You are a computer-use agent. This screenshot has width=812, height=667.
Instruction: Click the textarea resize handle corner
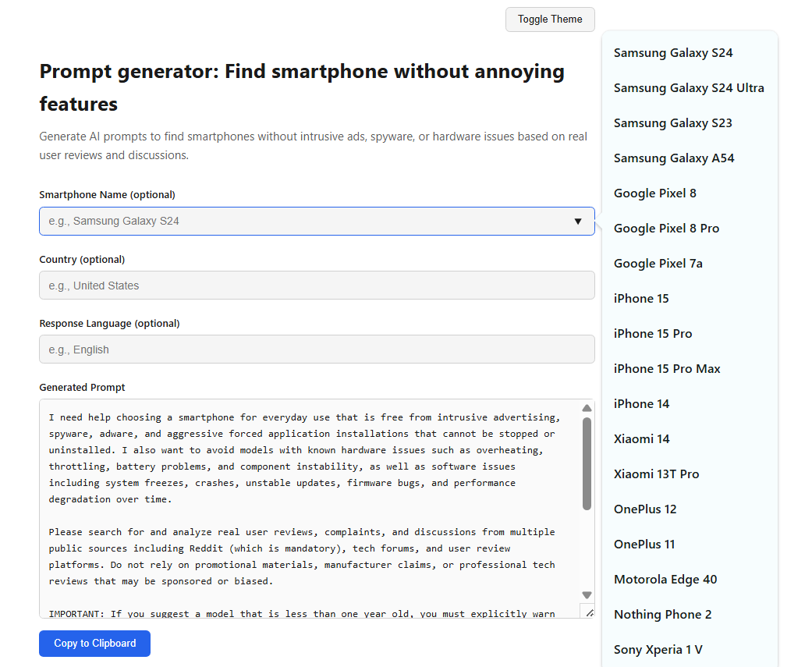click(x=589, y=612)
